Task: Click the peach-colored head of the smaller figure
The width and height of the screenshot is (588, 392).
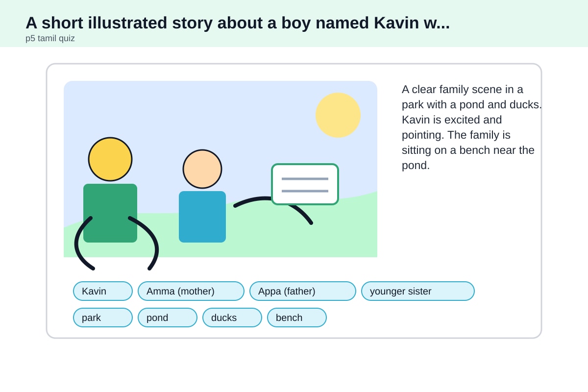Action: click(x=202, y=169)
